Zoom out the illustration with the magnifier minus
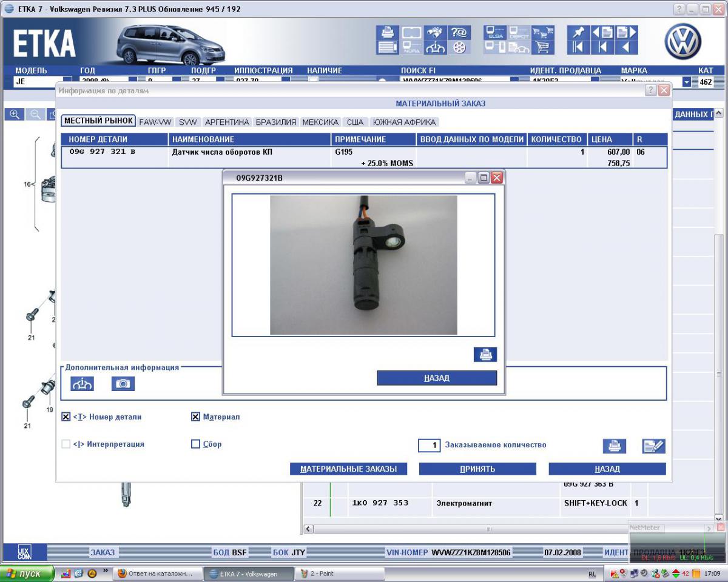The width and height of the screenshot is (728, 582). click(35, 114)
